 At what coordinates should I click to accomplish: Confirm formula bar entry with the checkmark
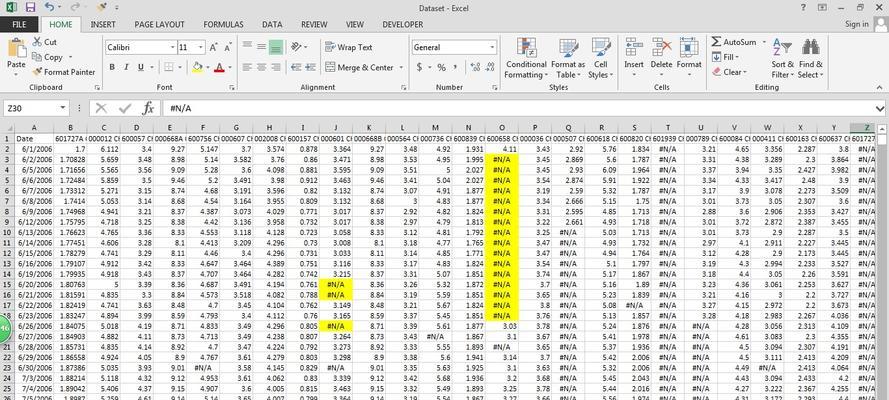(x=124, y=108)
